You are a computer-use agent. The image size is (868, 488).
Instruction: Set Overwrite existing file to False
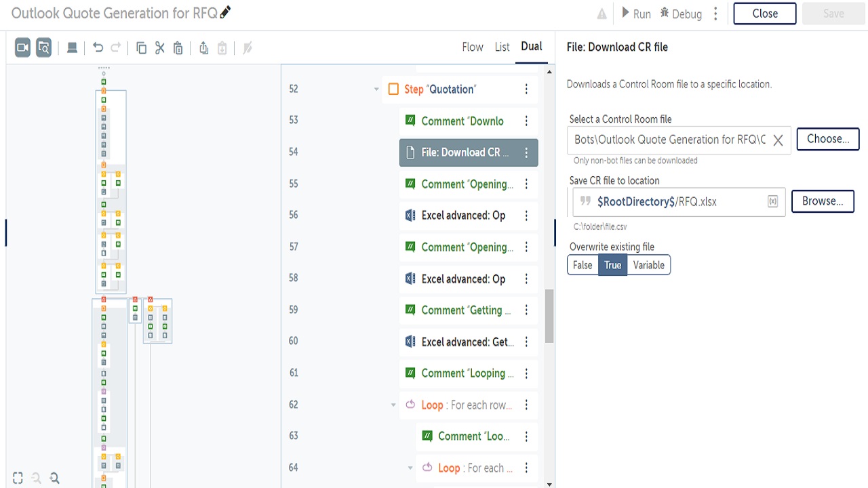tap(583, 265)
